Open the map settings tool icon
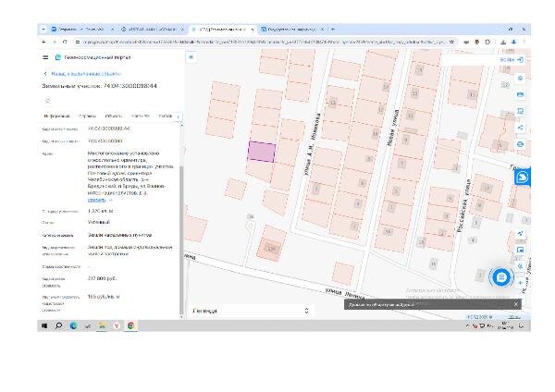The image size is (555, 392). pyautogui.click(x=520, y=78)
